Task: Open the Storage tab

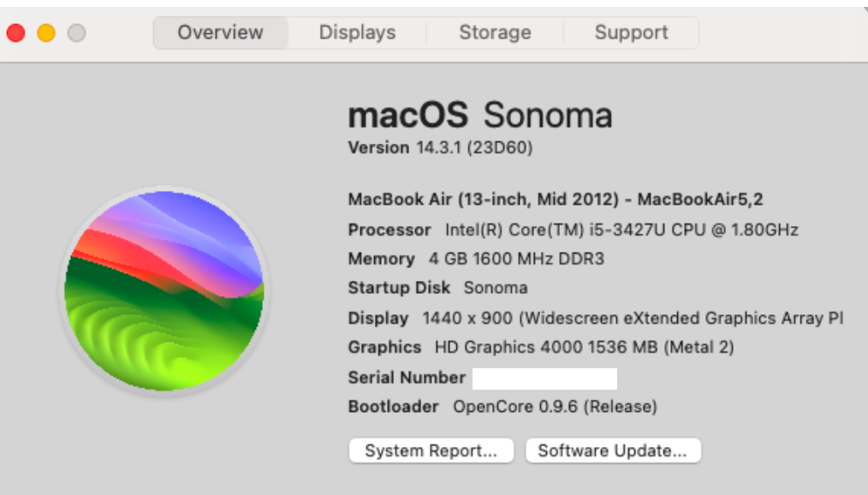Action: click(x=495, y=33)
